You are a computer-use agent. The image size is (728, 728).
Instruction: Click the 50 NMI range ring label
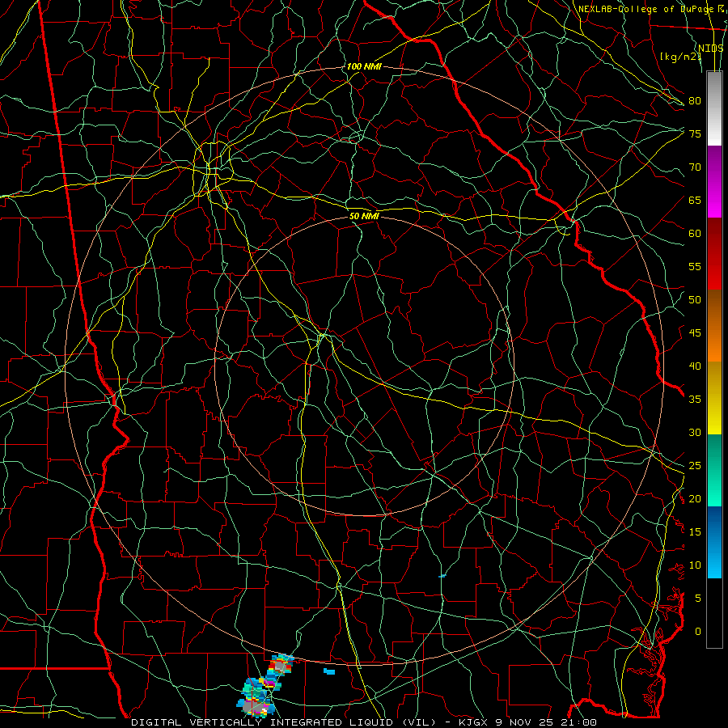[x=363, y=216]
